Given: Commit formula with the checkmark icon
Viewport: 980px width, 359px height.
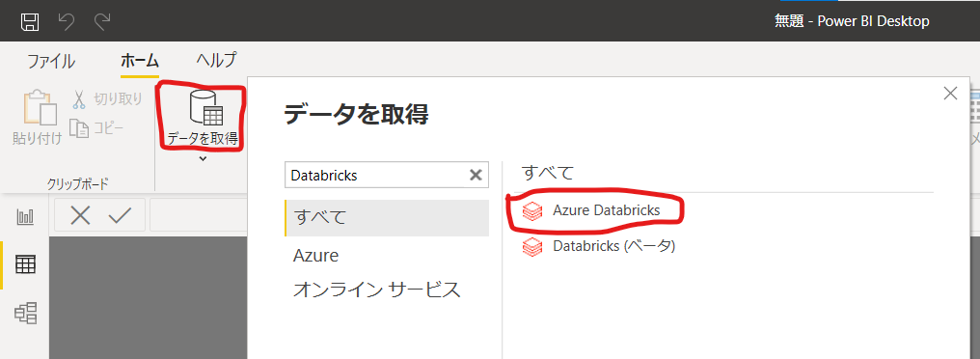Looking at the screenshot, I should (x=119, y=216).
